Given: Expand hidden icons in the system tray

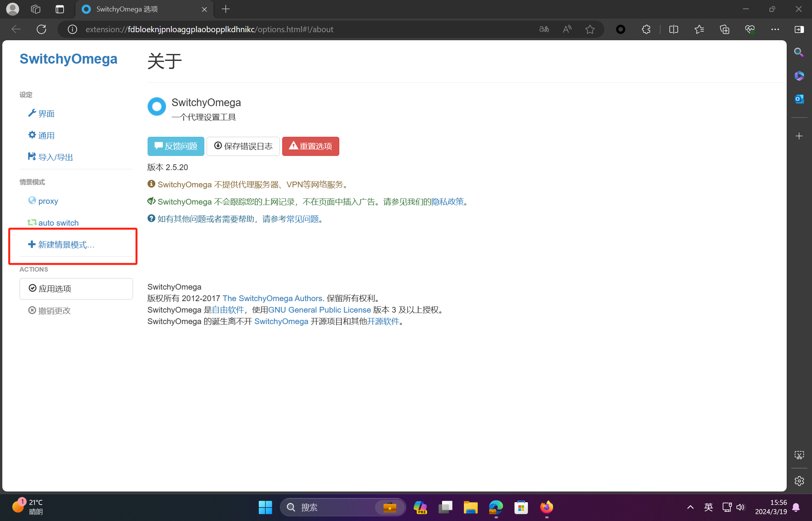Looking at the screenshot, I should 690,507.
